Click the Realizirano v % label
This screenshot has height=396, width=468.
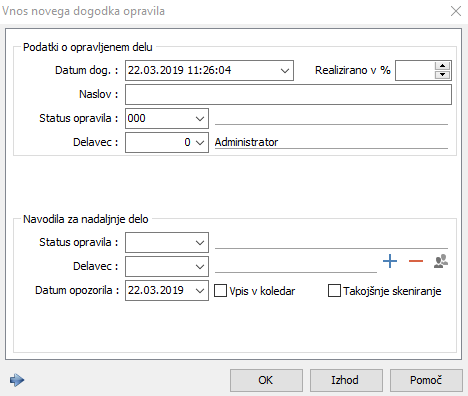click(x=353, y=70)
